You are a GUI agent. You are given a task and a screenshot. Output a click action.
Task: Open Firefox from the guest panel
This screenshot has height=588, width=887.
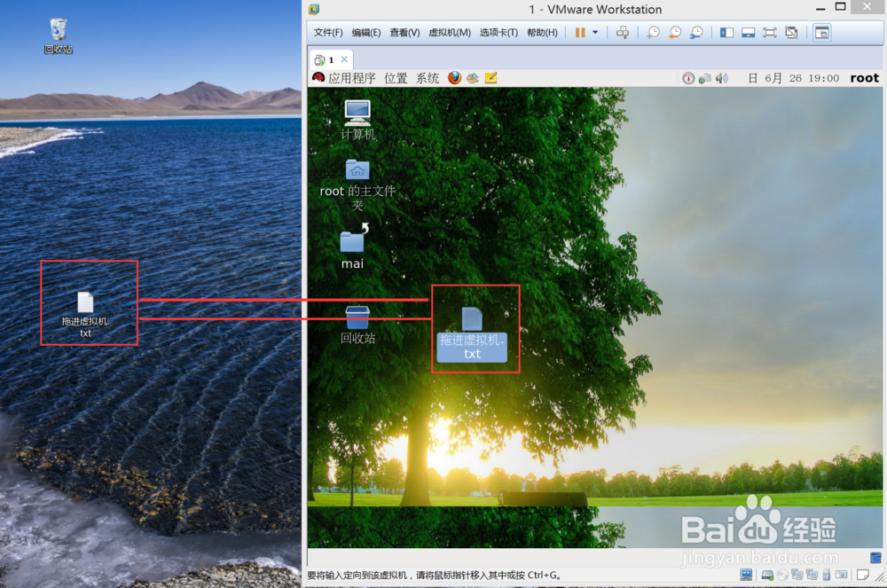coord(454,77)
